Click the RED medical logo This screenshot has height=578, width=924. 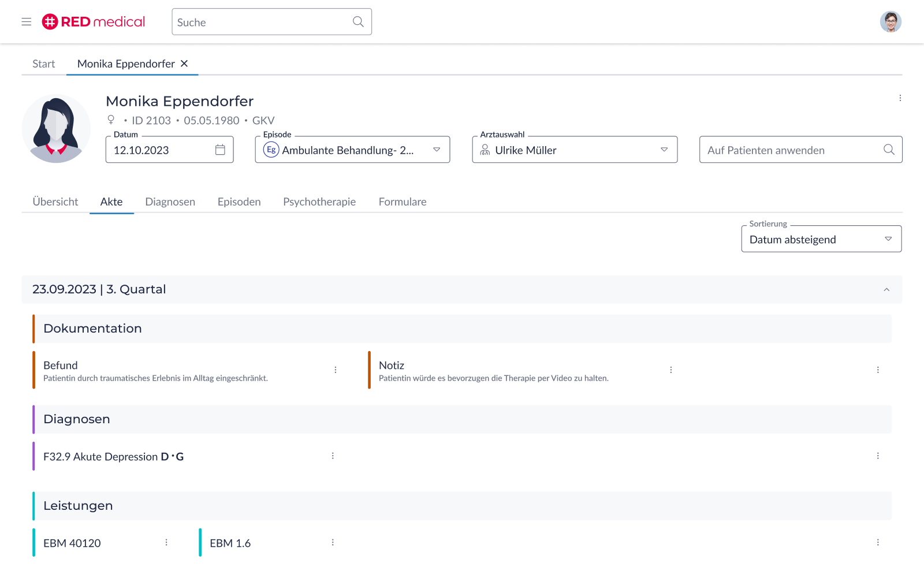[x=94, y=22]
